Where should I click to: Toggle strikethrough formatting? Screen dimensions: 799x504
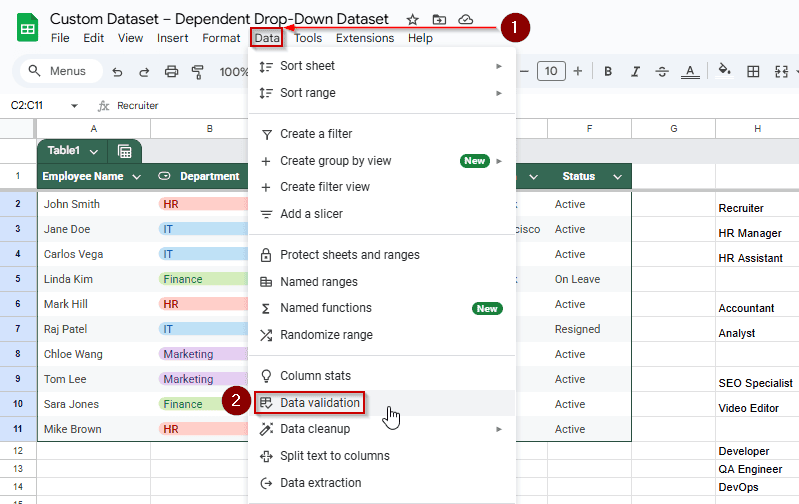coord(662,71)
